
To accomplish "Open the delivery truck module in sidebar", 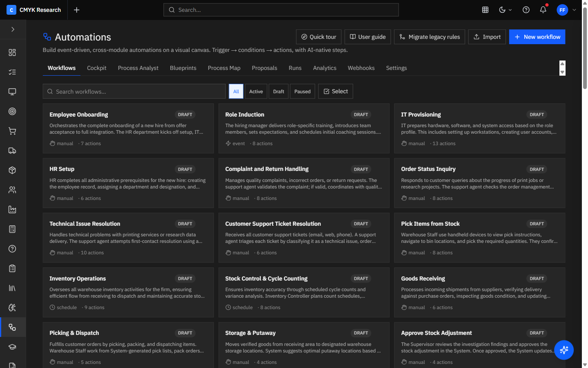I will (12, 150).
